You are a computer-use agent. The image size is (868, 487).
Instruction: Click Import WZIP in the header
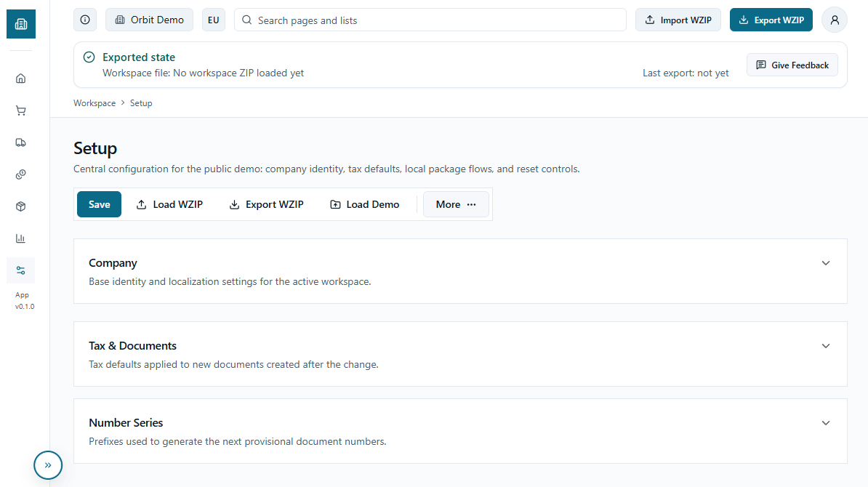click(x=678, y=20)
